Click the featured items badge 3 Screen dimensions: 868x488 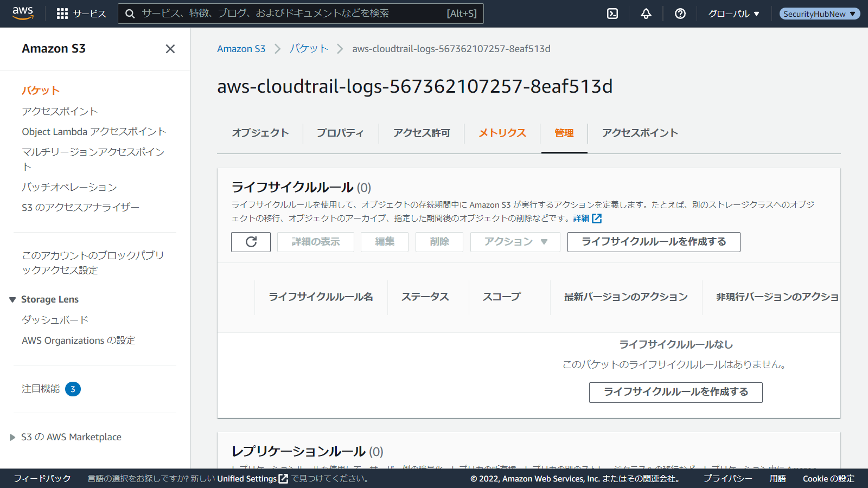(x=73, y=389)
